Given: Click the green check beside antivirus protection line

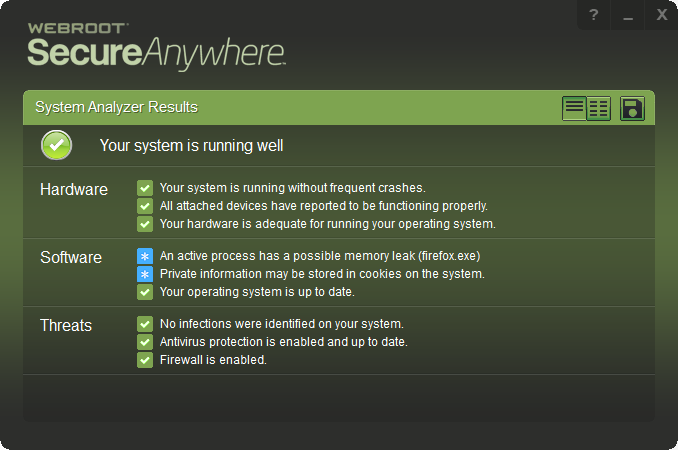Looking at the screenshot, I should (x=145, y=342).
